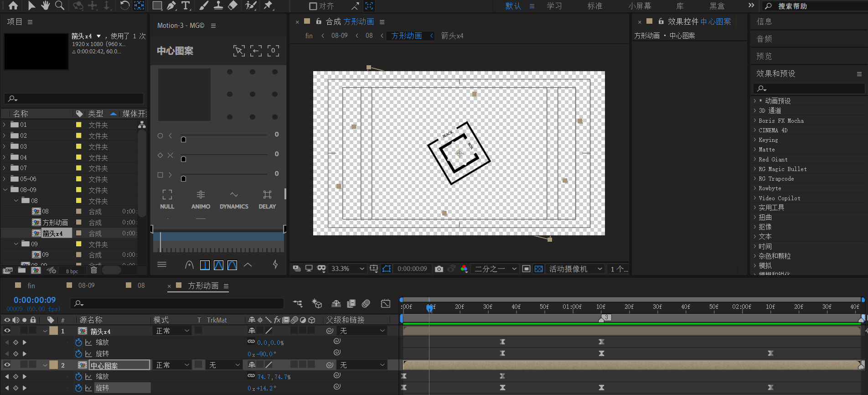Viewport: 868px width, 395px height.
Task: Toggle stopwatch for 箭头x4 缩放 property
Action: tap(78, 342)
